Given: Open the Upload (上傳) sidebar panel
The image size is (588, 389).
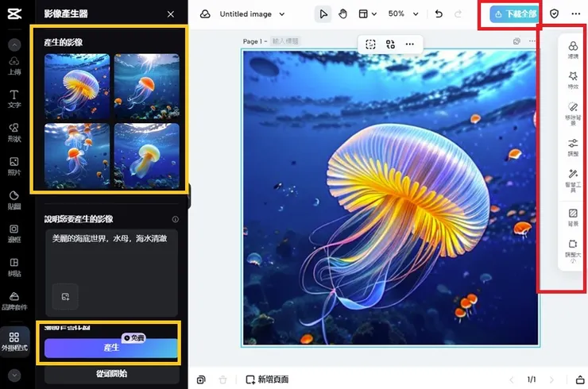Looking at the screenshot, I should click(x=14, y=66).
